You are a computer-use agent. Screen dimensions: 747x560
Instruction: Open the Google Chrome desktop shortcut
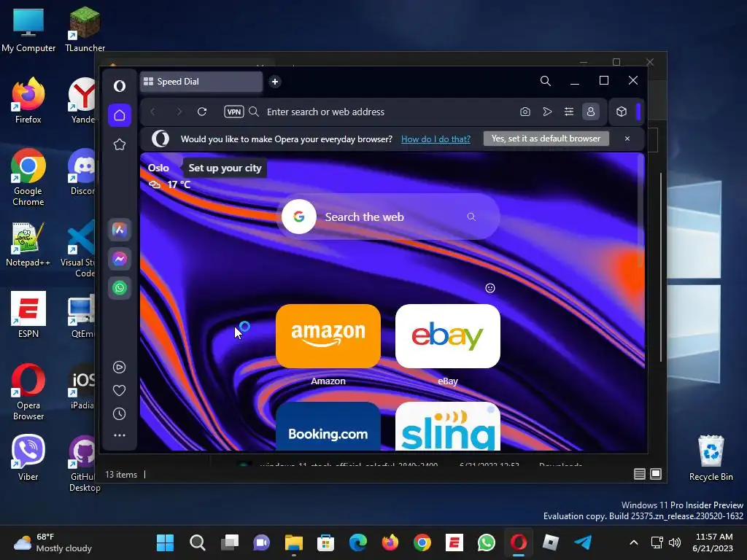28,177
